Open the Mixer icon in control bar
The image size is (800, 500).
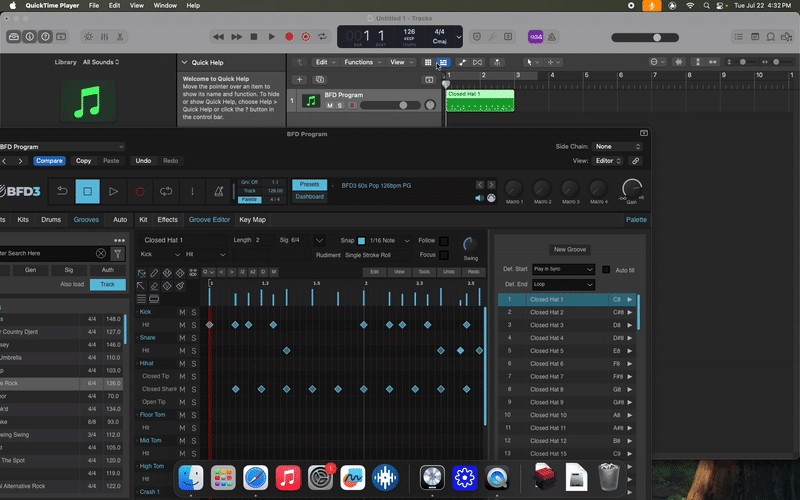[104, 37]
